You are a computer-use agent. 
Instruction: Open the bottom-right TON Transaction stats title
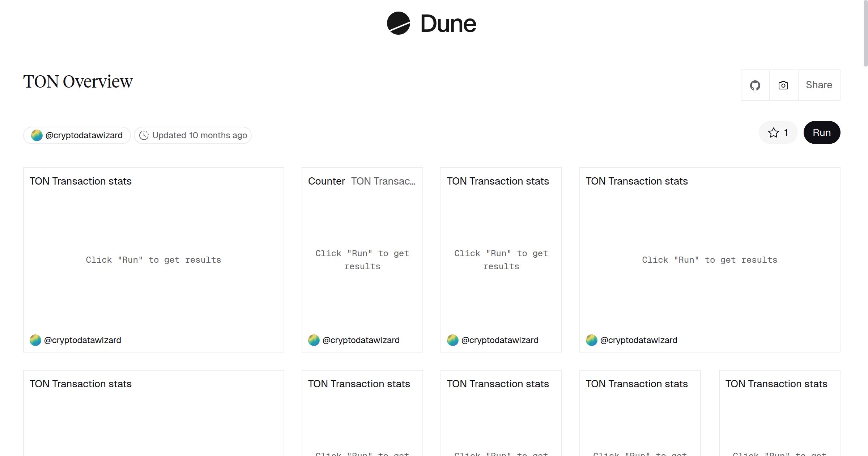pyautogui.click(x=776, y=384)
